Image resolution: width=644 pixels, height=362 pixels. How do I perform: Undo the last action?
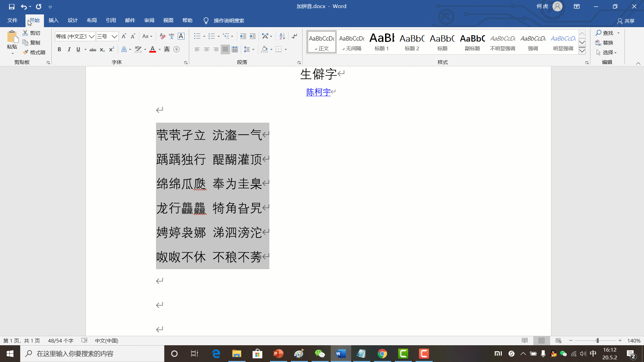click(24, 6)
